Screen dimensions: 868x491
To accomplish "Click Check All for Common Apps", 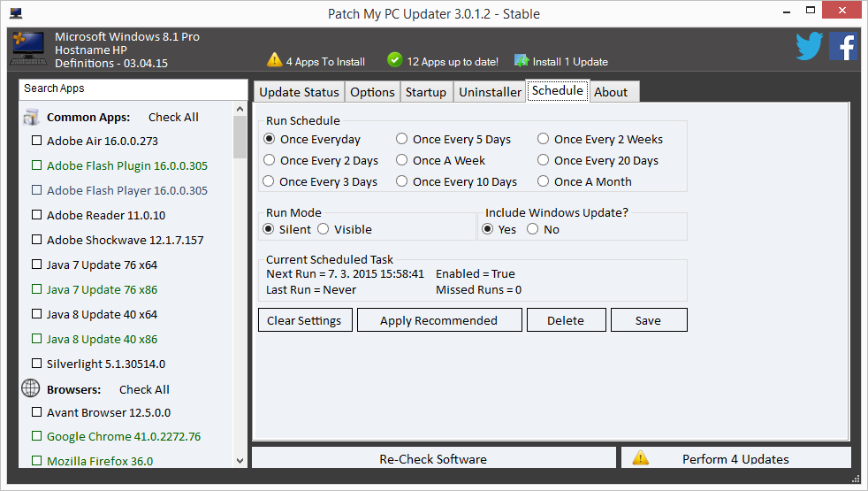I will [173, 117].
